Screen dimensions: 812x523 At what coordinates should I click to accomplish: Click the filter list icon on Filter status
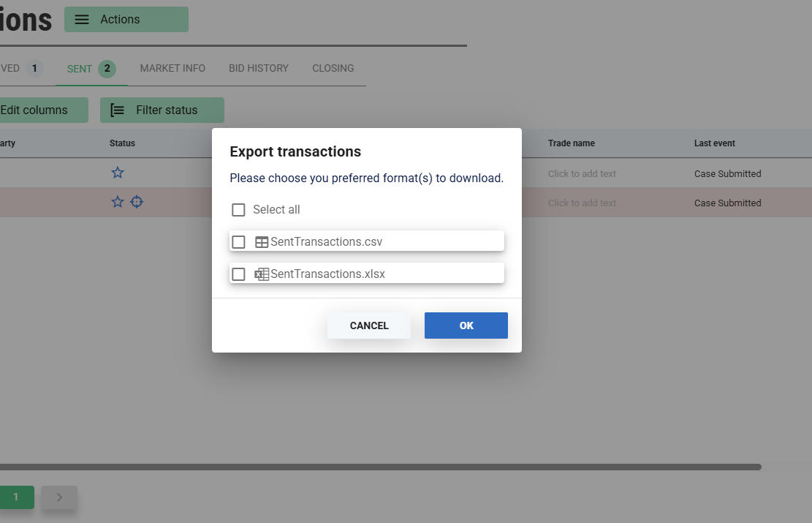(x=117, y=110)
